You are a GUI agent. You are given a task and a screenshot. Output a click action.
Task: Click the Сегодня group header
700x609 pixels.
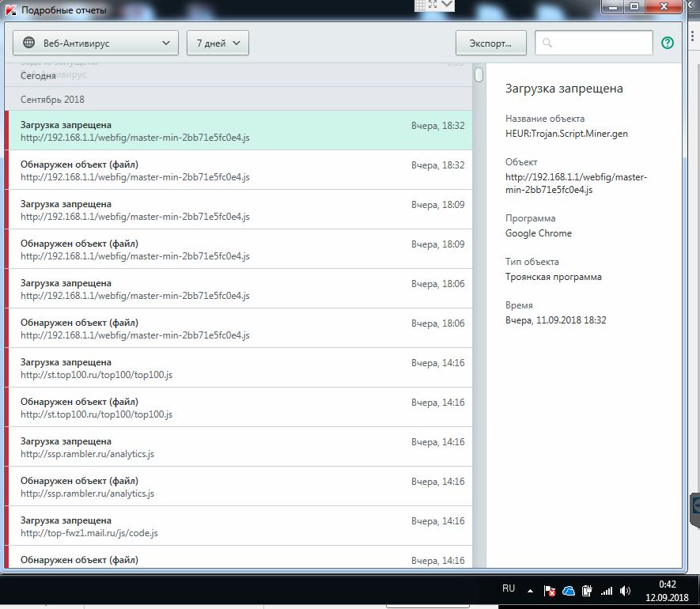(x=238, y=75)
